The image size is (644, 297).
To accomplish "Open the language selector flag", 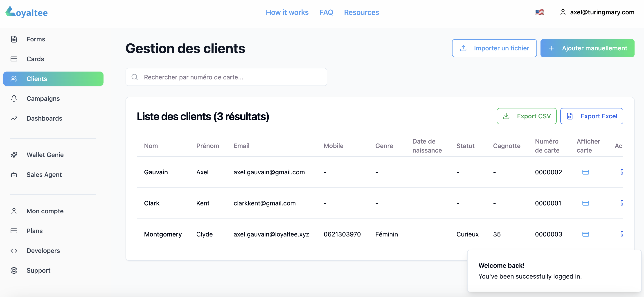I will point(540,12).
